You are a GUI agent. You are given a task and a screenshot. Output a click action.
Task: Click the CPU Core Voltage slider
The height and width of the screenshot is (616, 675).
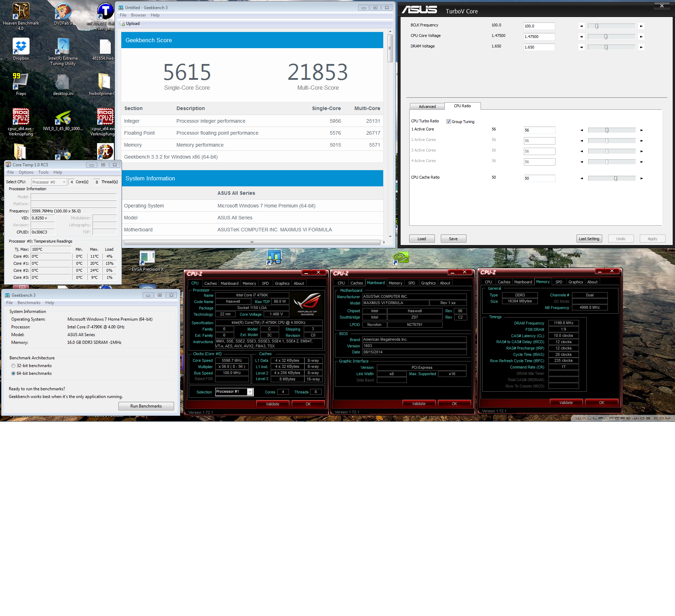pyautogui.click(x=611, y=37)
